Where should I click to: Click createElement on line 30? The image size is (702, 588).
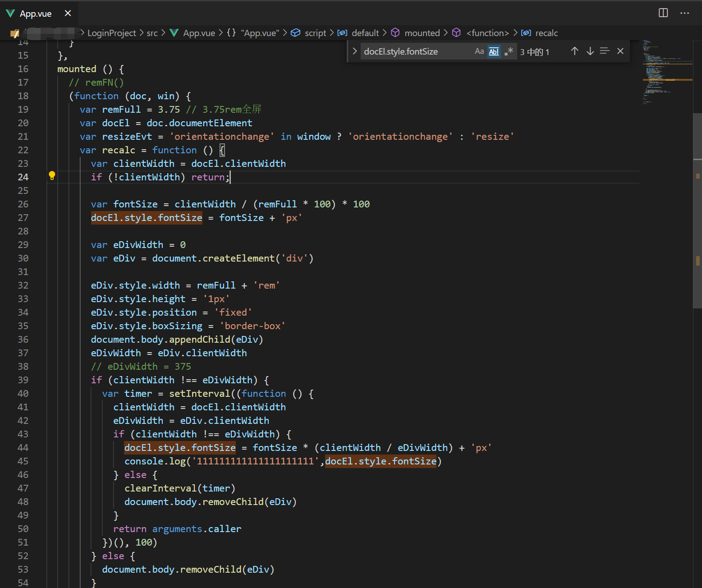pos(239,258)
